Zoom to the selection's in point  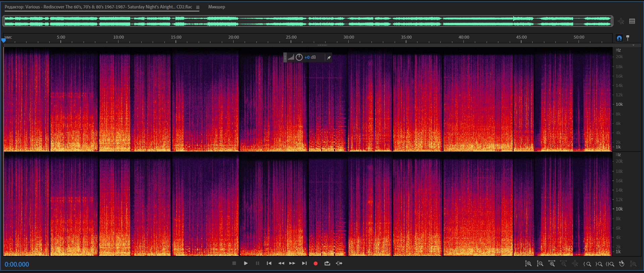click(587, 264)
